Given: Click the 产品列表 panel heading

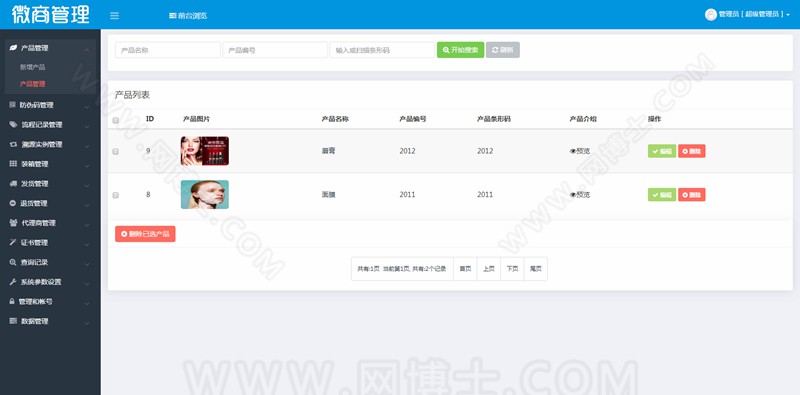Looking at the screenshot, I should click(x=132, y=95).
